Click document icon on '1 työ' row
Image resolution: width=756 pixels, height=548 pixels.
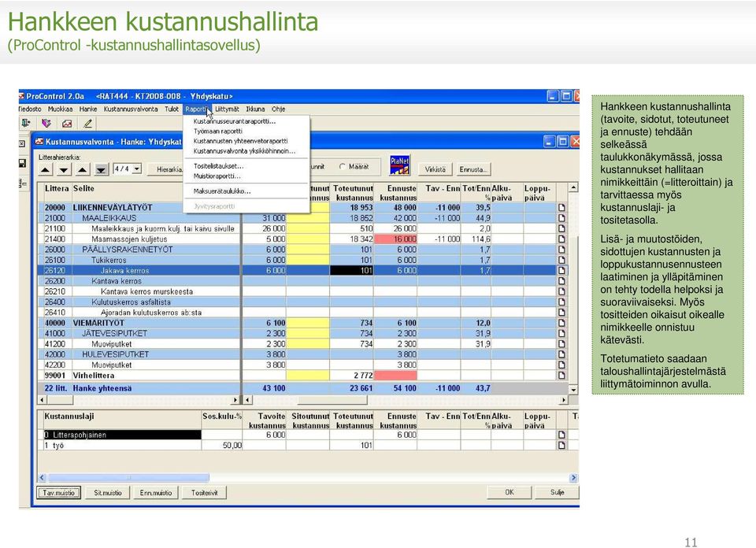click(x=561, y=446)
